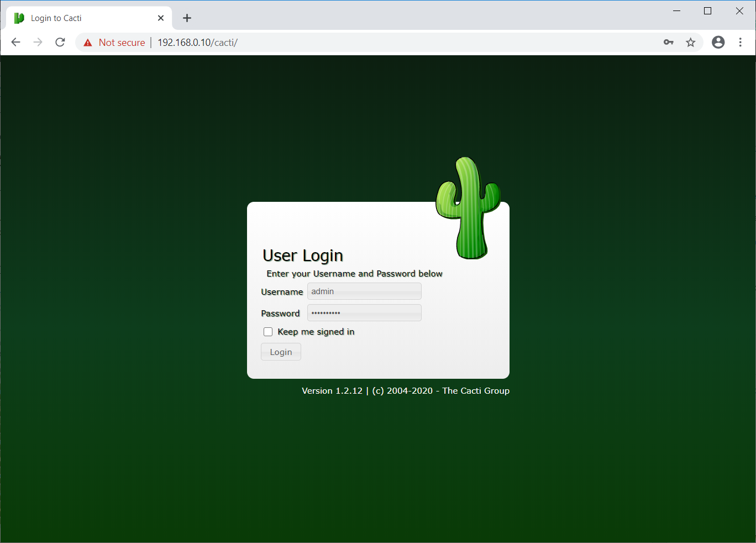The height and width of the screenshot is (543, 756).
Task: Enable Keep me signed in checkbox
Action: click(268, 332)
